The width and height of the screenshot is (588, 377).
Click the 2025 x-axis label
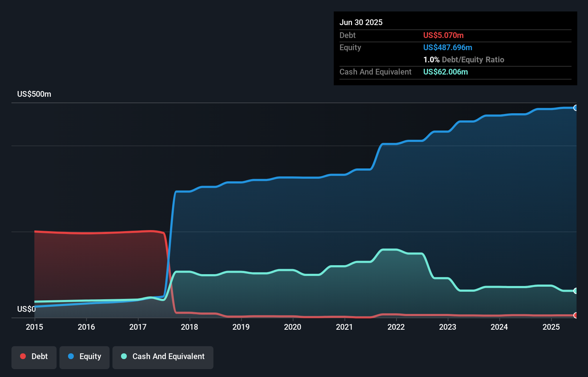coord(551,327)
